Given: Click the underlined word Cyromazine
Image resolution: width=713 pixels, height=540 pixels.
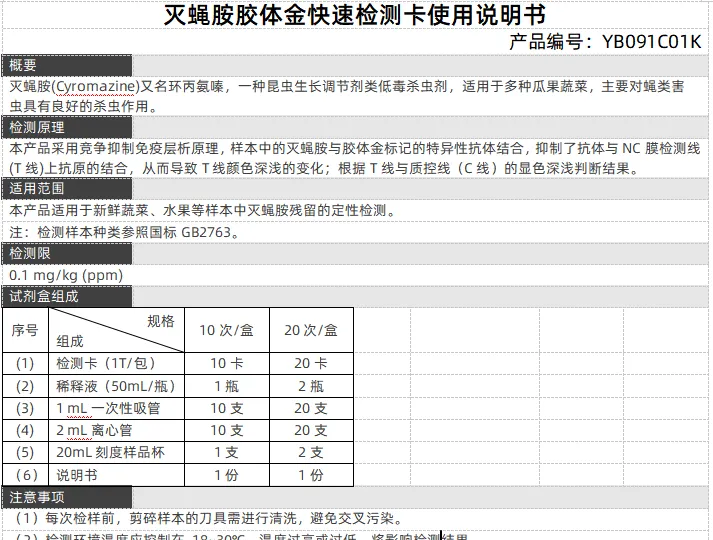Looking at the screenshot, I should (97, 86).
